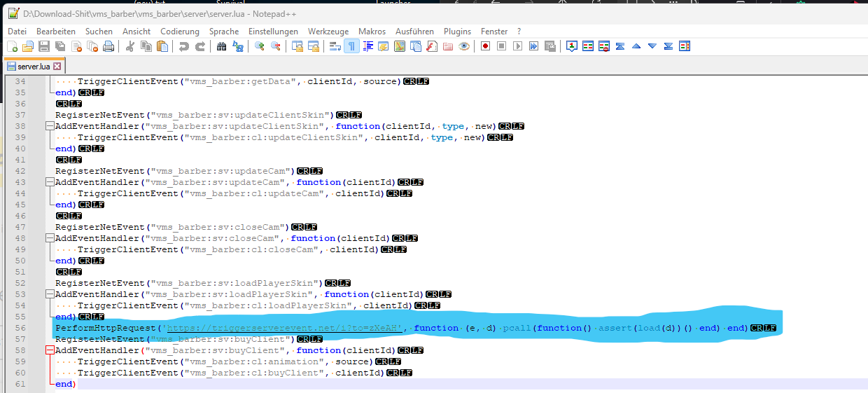
Task: Click the Paste clipboard icon
Action: (x=162, y=46)
